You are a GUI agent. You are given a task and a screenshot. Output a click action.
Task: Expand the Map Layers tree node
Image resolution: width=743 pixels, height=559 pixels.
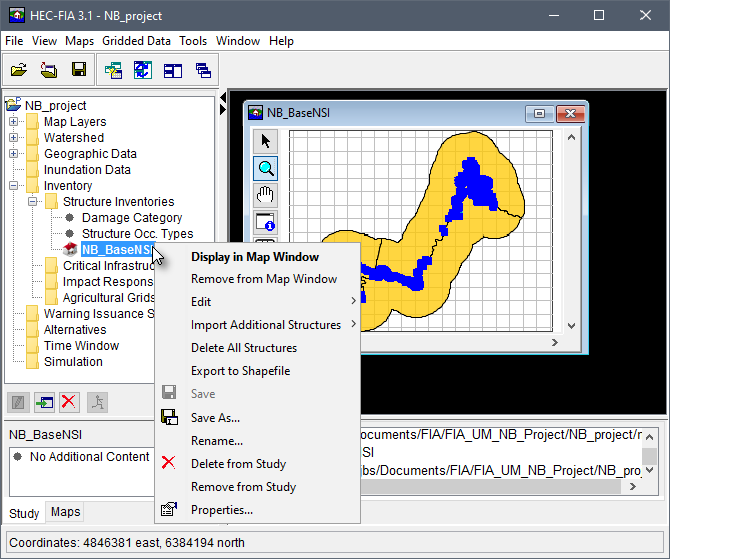[14, 122]
